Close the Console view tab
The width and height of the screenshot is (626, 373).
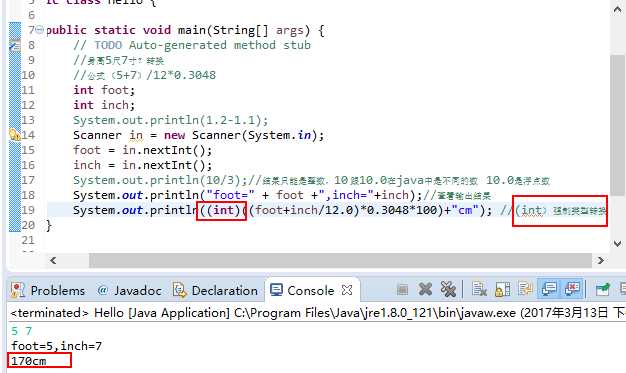(x=347, y=290)
